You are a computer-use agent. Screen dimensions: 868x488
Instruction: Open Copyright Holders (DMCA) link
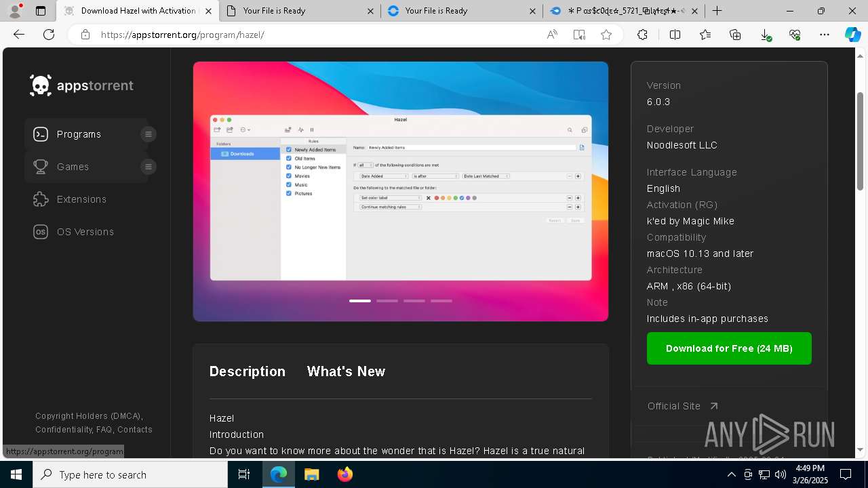click(x=88, y=416)
